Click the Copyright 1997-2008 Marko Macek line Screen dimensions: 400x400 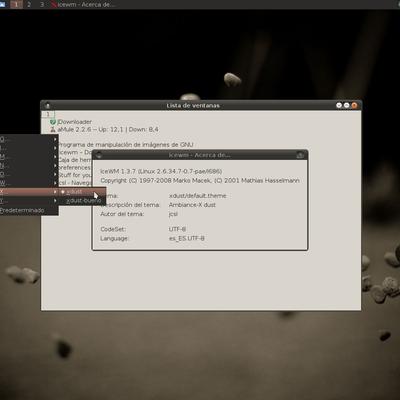(x=200, y=180)
